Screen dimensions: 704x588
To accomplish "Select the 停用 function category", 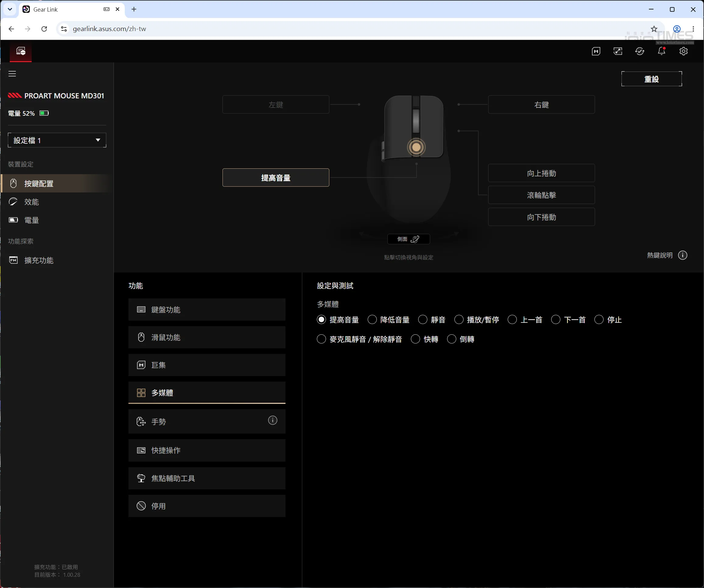I will pos(207,506).
